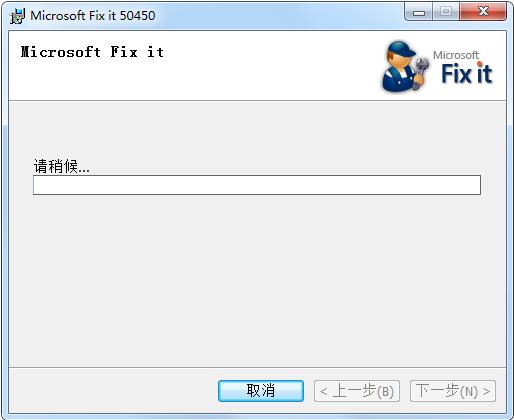Click the 请稍候... status label
Image resolution: width=514 pixels, height=420 pixels.
[x=62, y=166]
